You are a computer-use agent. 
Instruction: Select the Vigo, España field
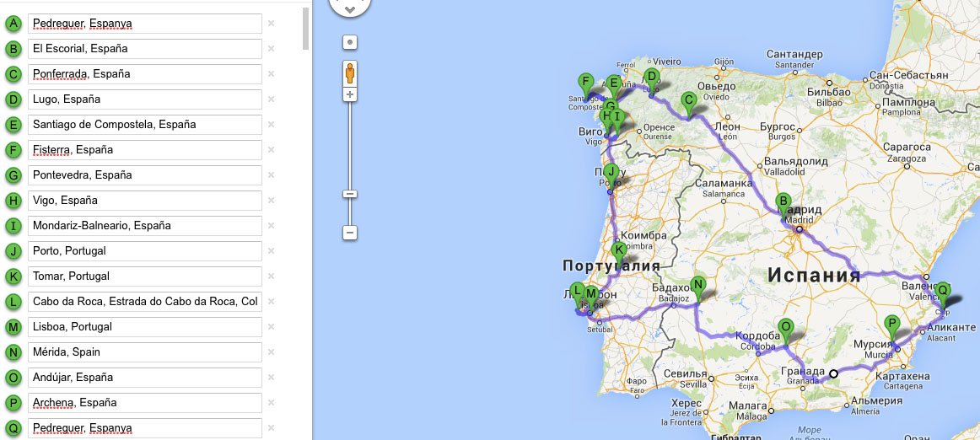(144, 201)
